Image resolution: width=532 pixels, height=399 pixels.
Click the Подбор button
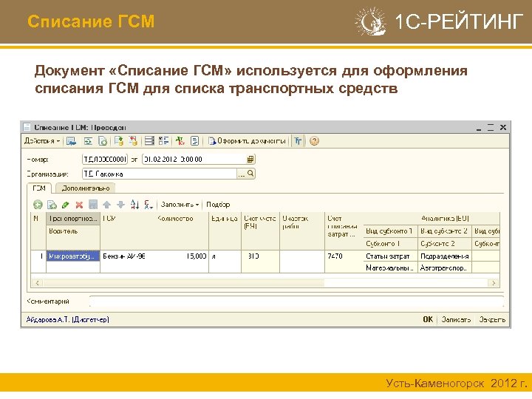[218, 205]
